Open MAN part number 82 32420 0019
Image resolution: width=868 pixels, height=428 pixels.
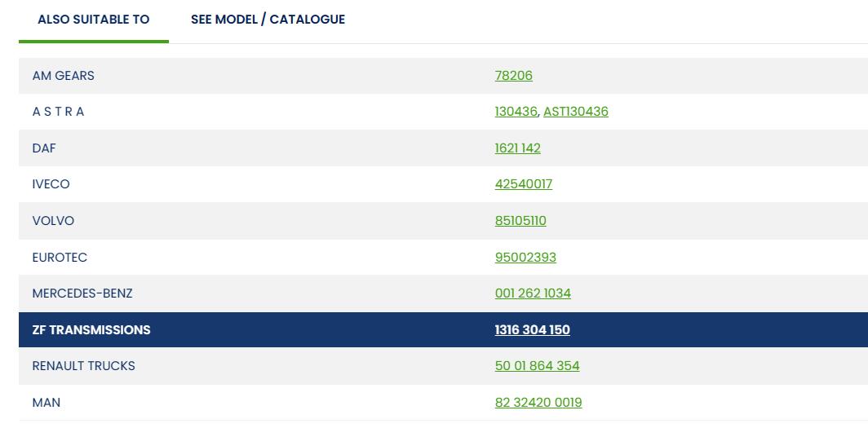[x=538, y=402]
